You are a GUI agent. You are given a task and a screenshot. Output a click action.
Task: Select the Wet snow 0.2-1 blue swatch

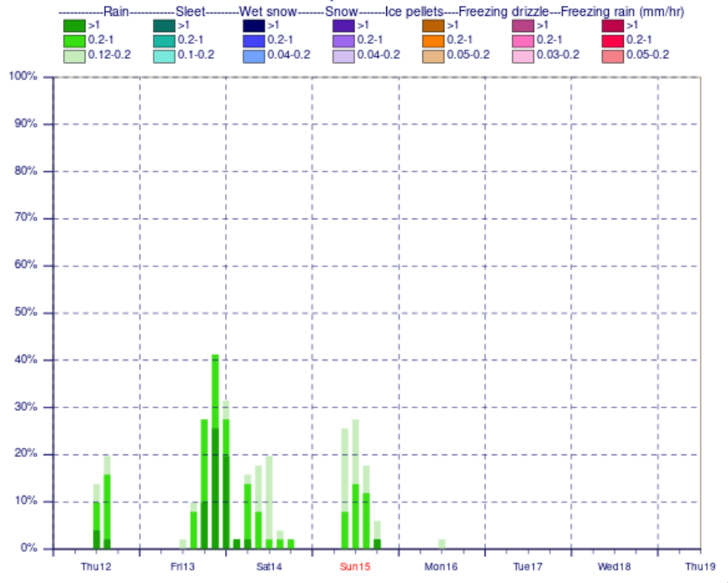(x=254, y=41)
